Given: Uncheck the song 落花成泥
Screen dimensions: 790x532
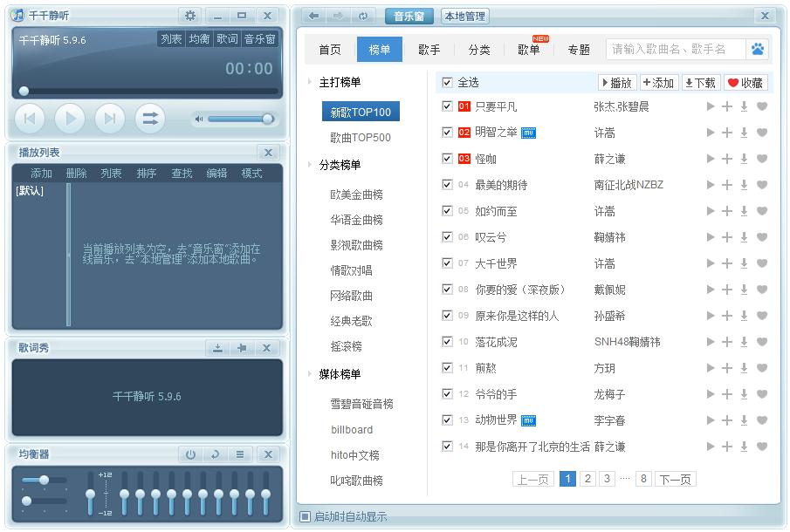Looking at the screenshot, I should [447, 341].
